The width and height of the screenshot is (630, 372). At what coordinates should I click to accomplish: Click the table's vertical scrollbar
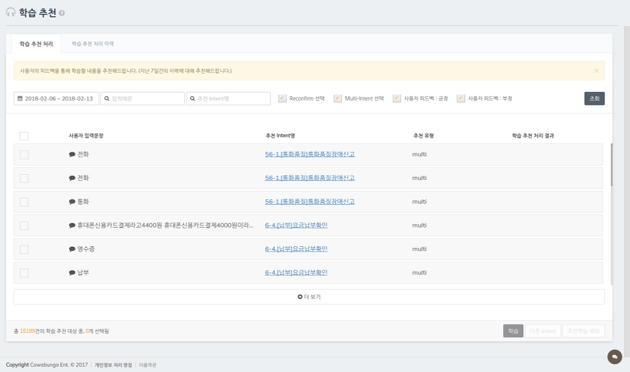612,165
